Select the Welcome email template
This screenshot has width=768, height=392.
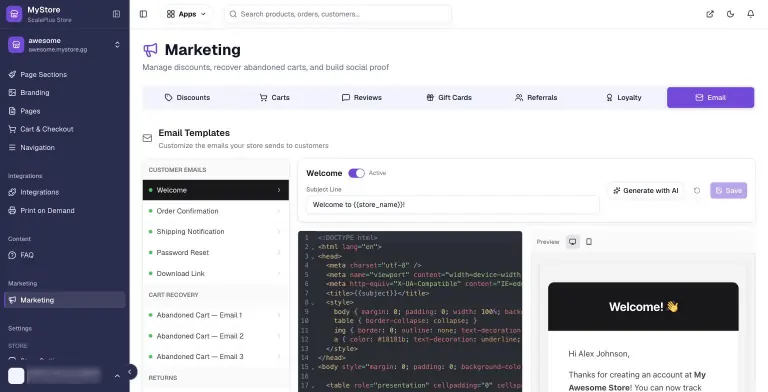[x=216, y=190]
